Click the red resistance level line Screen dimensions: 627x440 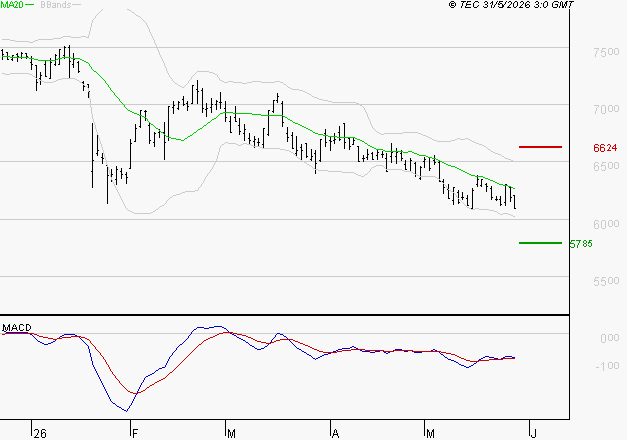pos(540,147)
